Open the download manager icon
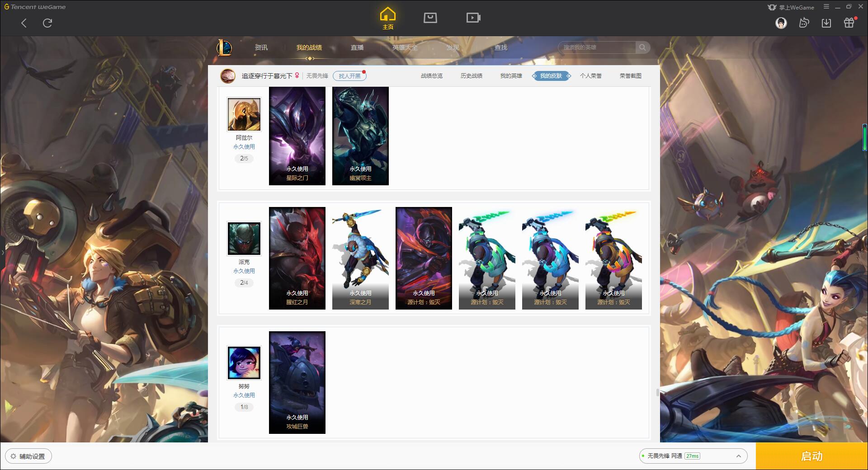The width and height of the screenshot is (868, 470). [826, 23]
